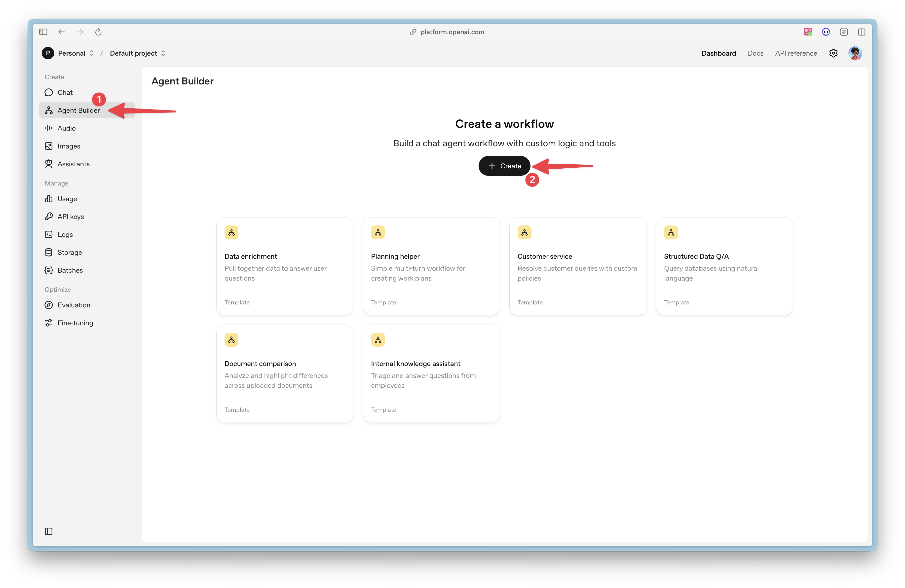Open the browser controls slider icon
905x588 pixels.
[844, 32]
